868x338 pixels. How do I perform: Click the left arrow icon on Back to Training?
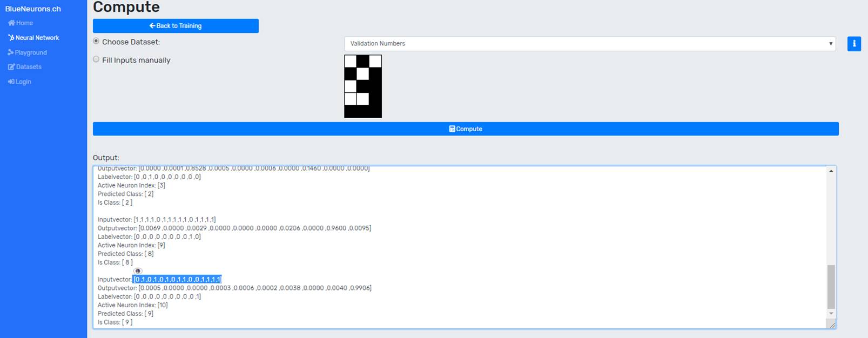point(152,26)
